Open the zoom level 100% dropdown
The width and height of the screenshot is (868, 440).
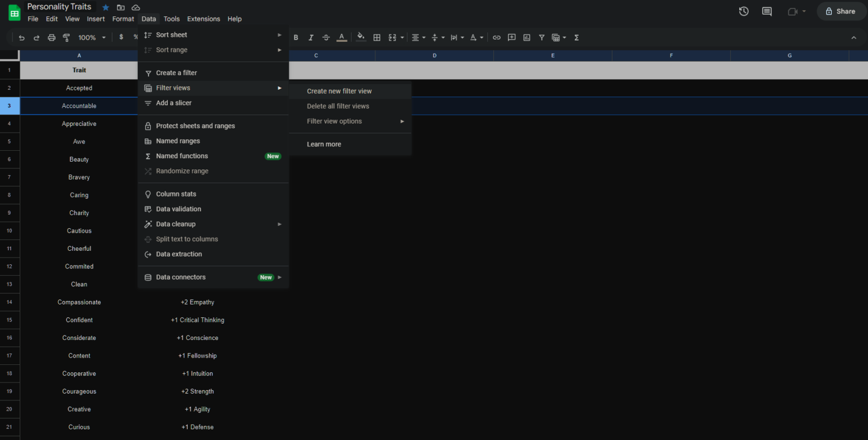tap(92, 38)
